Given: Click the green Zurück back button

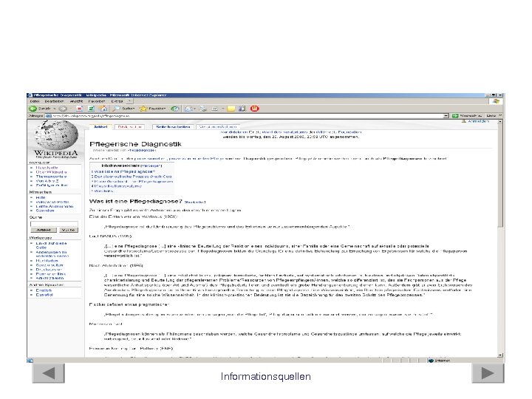Looking at the screenshot, I should point(40,109).
